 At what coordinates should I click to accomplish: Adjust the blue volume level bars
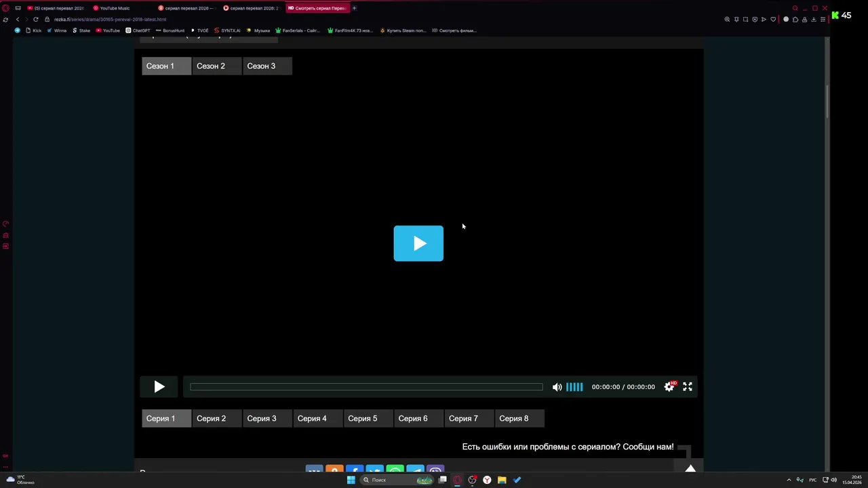[x=574, y=387]
